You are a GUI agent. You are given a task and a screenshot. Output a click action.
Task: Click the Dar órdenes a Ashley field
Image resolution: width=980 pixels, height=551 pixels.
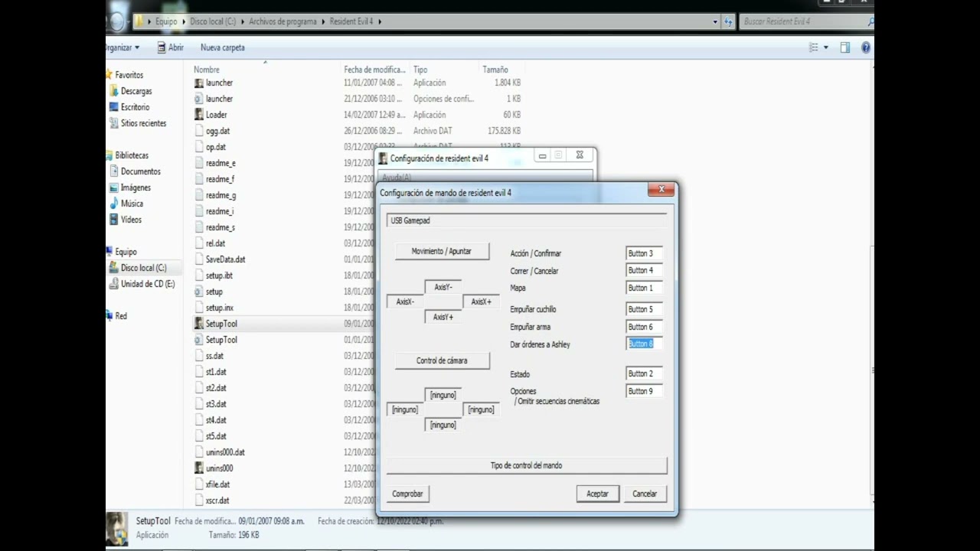tap(644, 344)
